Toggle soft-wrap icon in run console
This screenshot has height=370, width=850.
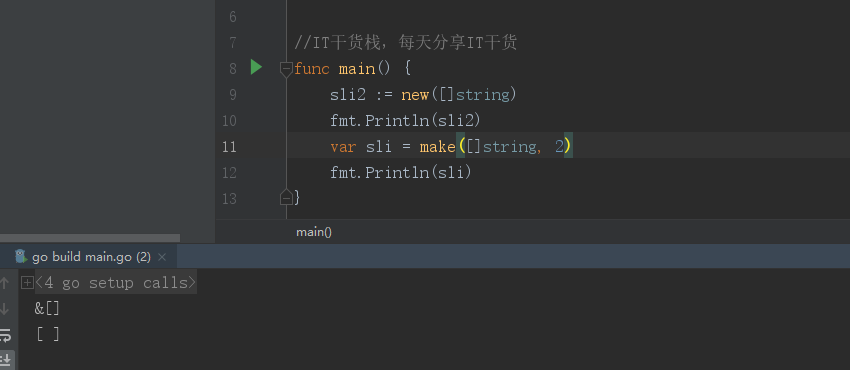[5, 335]
